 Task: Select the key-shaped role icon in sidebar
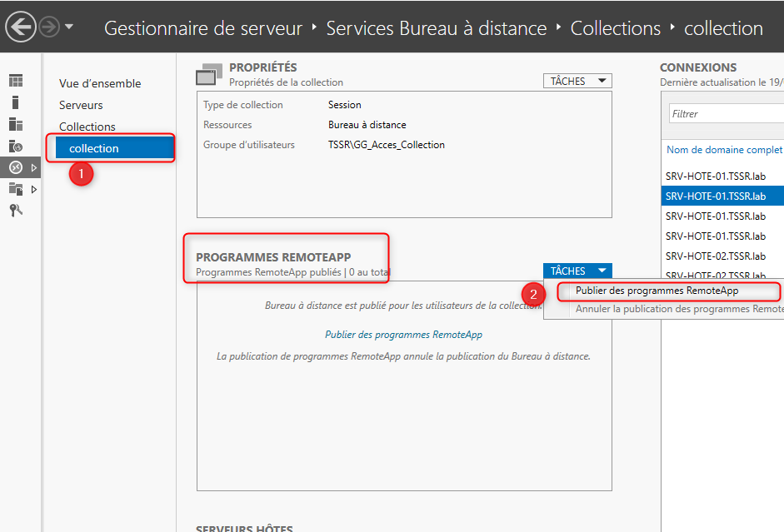[x=16, y=210]
